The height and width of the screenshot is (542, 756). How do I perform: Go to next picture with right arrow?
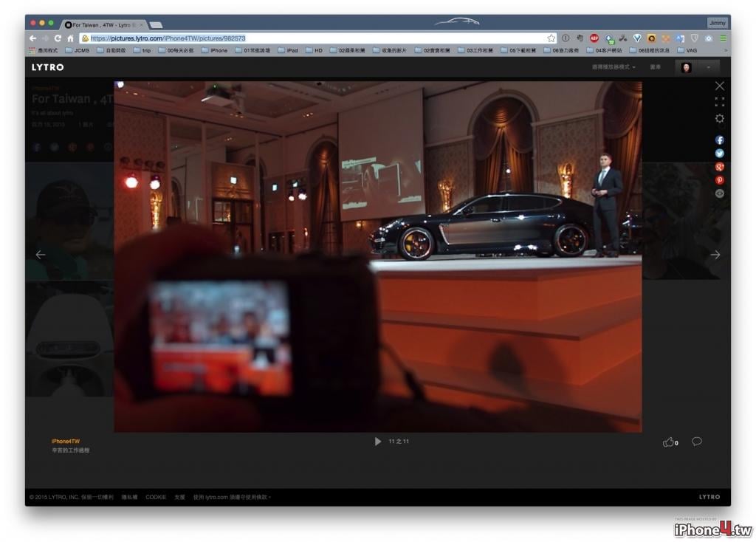click(715, 255)
